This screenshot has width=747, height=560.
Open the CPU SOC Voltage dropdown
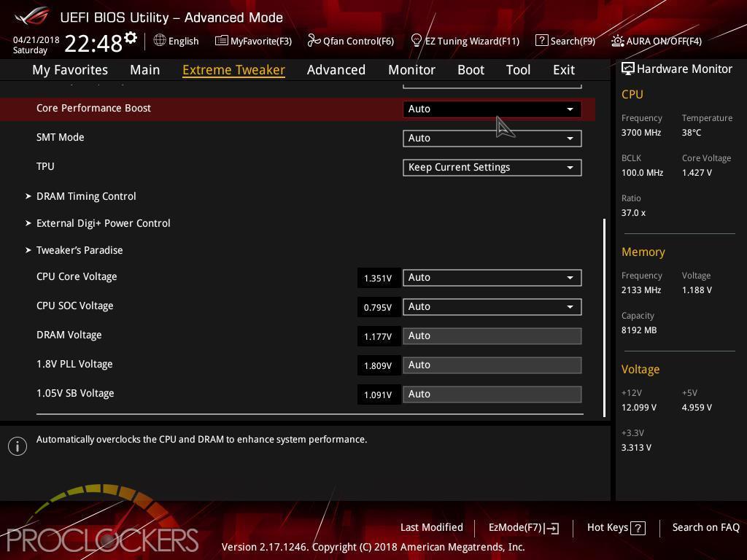492,307
